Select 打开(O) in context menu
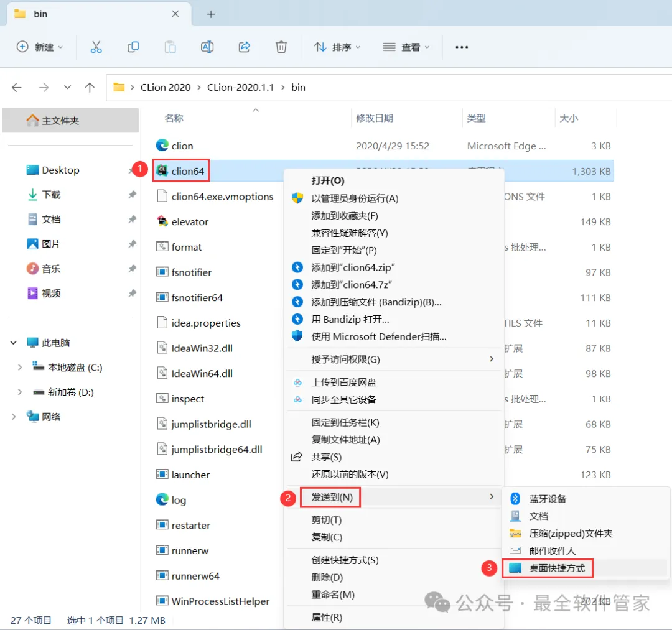 329,181
